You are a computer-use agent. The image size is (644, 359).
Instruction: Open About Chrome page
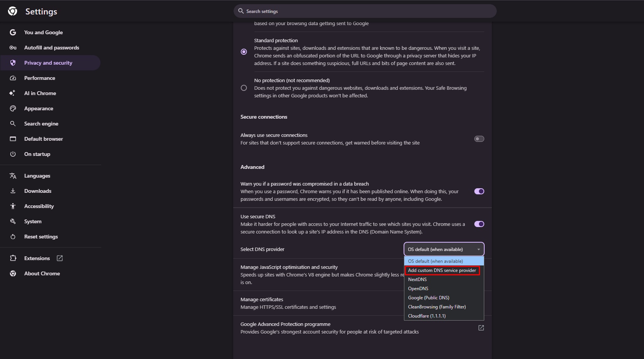(51, 273)
